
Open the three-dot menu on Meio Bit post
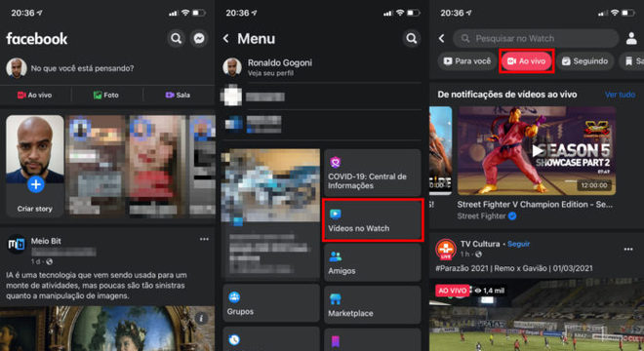point(204,239)
